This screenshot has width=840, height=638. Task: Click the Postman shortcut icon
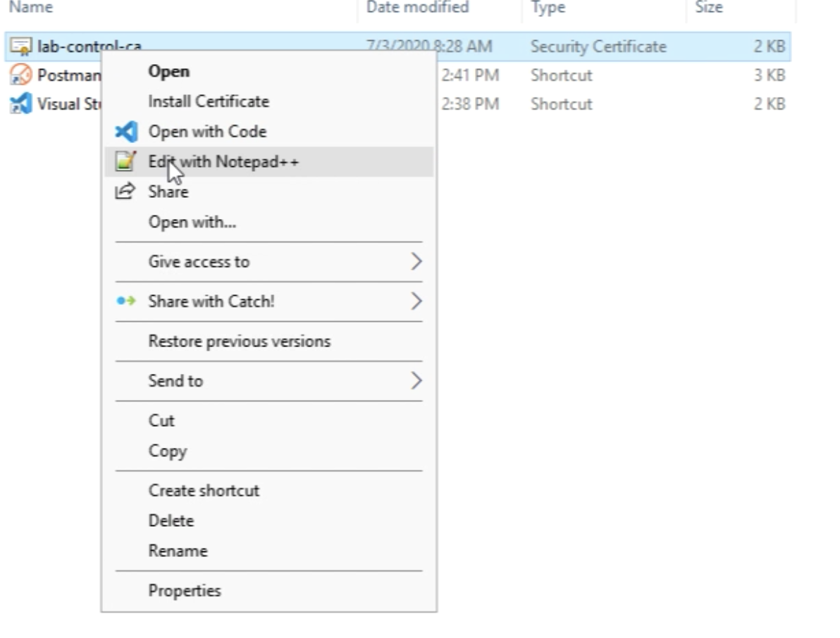pos(21,75)
